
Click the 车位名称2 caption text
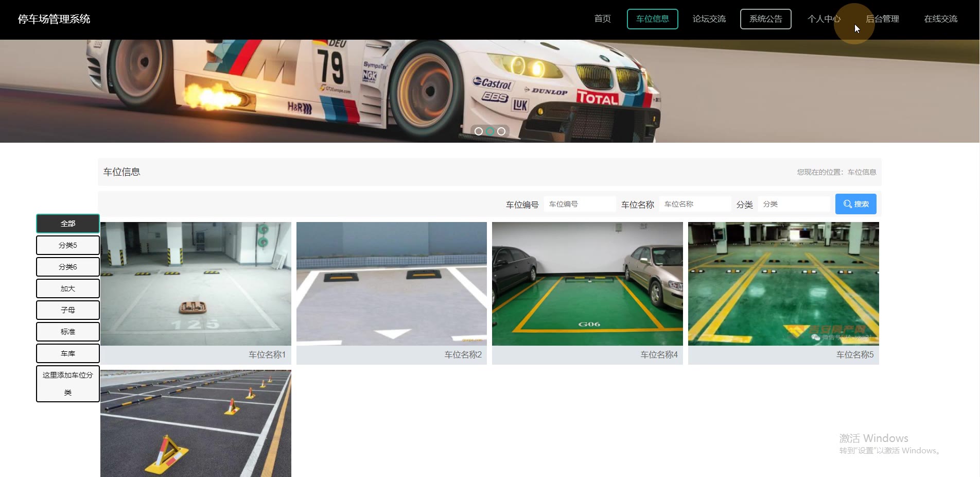(463, 355)
